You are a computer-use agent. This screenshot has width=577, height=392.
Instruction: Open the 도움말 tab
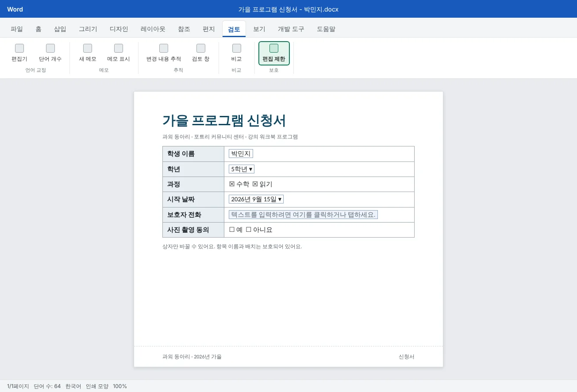pos(326,29)
